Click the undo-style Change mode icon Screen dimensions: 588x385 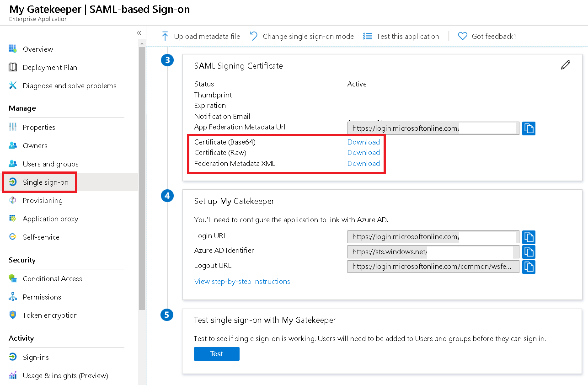[x=254, y=36]
